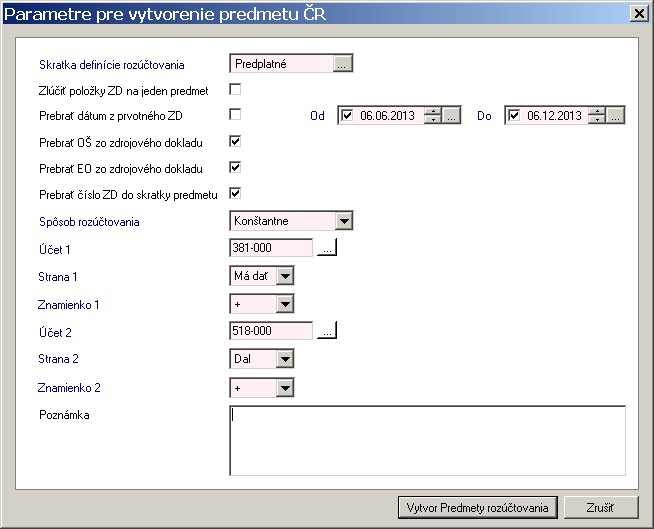
Task: Toggle the checkbox inside the Od date field
Action: pos(348,116)
